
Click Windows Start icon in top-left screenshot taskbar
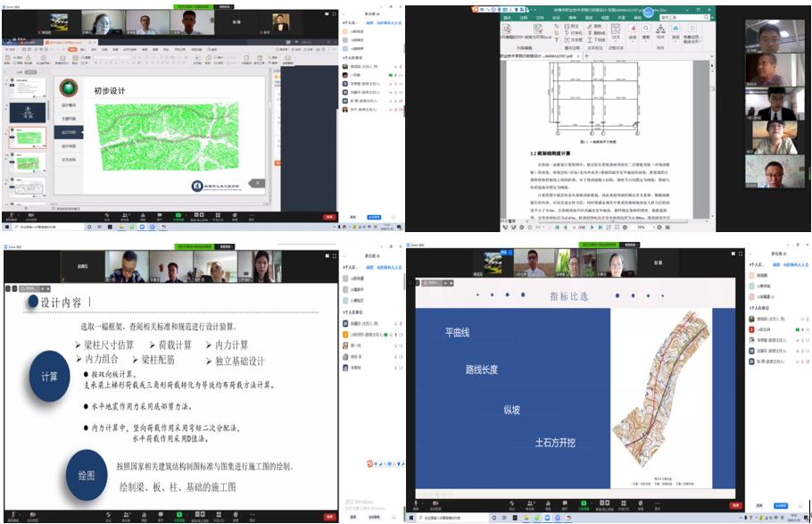(7, 228)
